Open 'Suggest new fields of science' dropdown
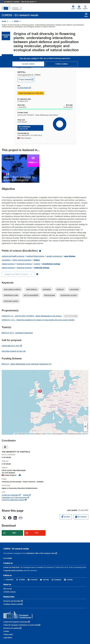Viewport: 90px width, 644px height. coord(18,274)
